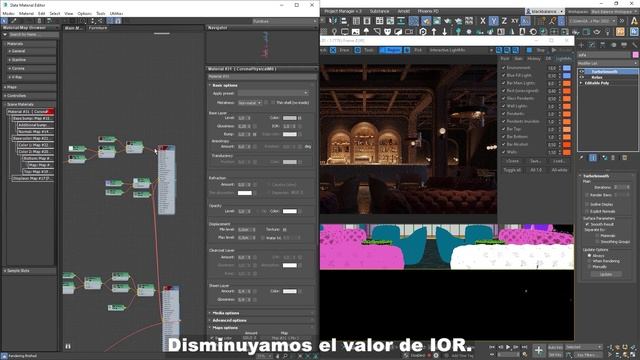The image size is (640, 360).
Task: Remove modifier trash icon under stack
Action: pos(613,158)
